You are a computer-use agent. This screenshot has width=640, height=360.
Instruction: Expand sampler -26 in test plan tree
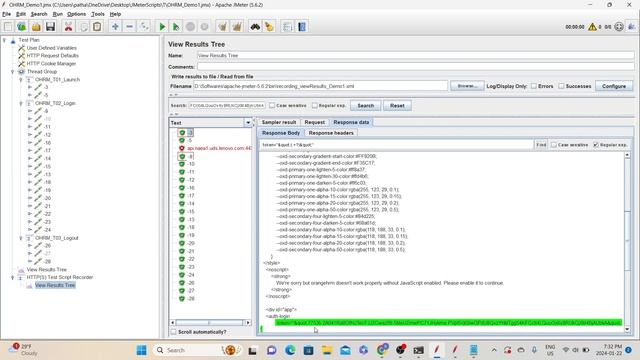click(x=30, y=246)
